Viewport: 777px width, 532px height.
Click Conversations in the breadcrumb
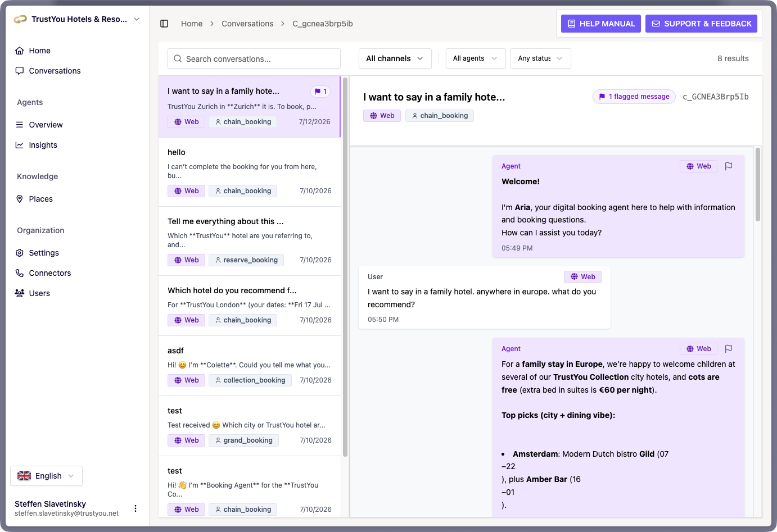tap(247, 24)
